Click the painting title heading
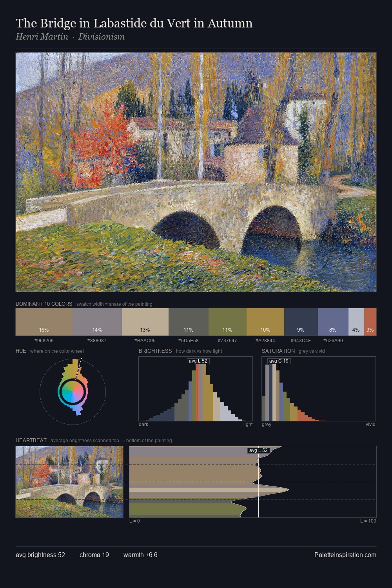Image resolution: width=392 pixels, height=588 pixels. point(134,23)
